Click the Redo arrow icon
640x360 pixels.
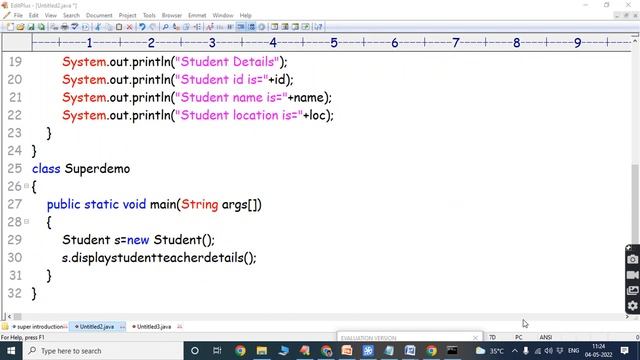153,27
